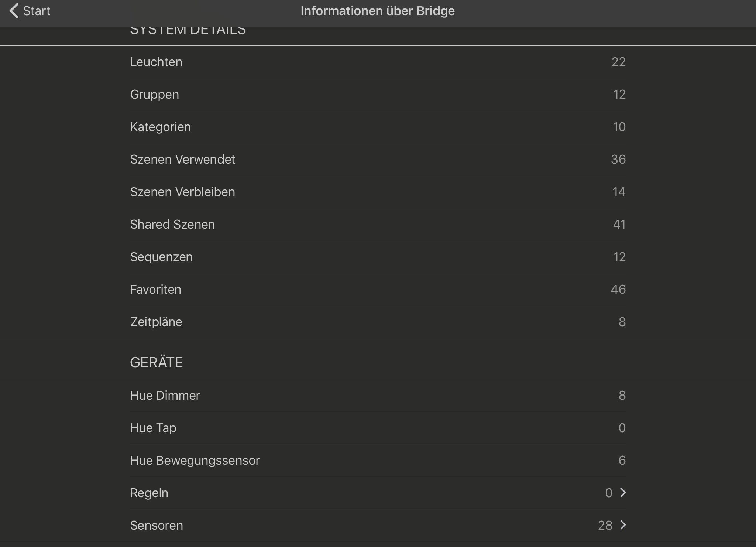Tap the Szenen Verwendet entry

377,160
